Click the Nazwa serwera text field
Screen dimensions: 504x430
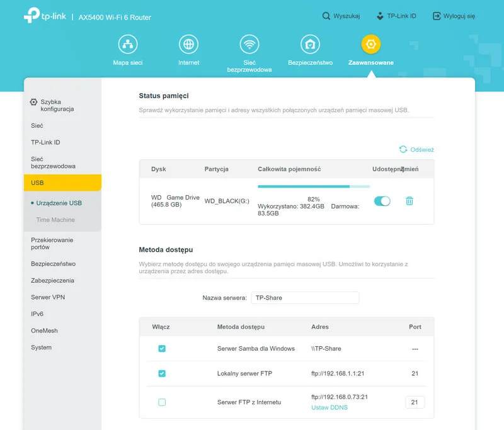coord(305,298)
